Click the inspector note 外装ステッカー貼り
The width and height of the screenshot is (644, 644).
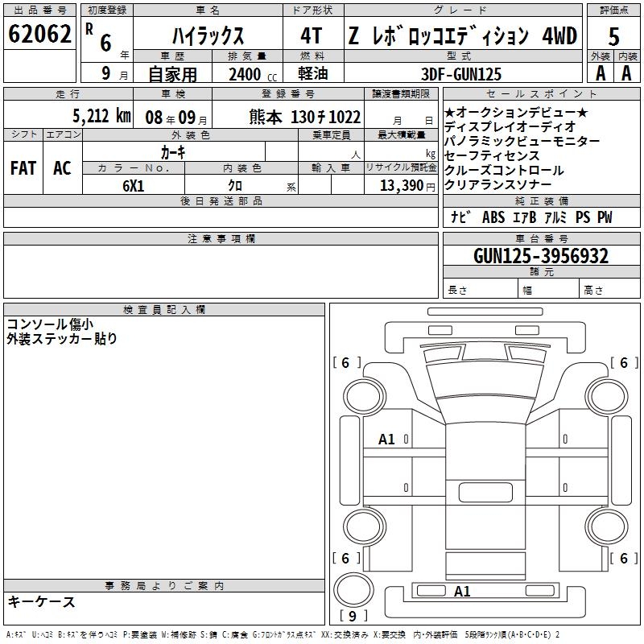[x=62, y=338]
